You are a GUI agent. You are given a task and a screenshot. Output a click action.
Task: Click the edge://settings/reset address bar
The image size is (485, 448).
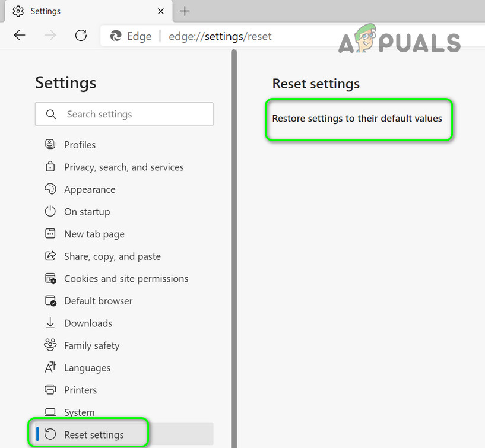point(220,36)
